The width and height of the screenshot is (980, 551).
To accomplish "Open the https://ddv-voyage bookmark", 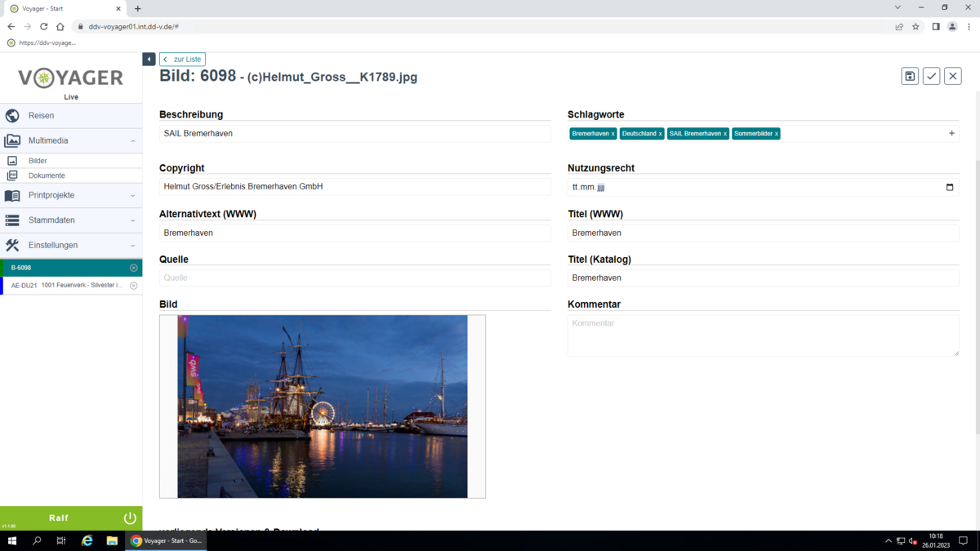I will click(42, 42).
